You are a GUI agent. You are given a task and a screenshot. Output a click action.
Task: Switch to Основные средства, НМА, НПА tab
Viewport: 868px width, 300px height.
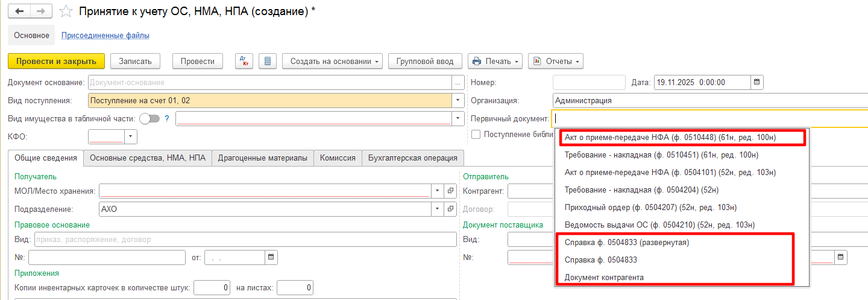pyautogui.click(x=148, y=158)
